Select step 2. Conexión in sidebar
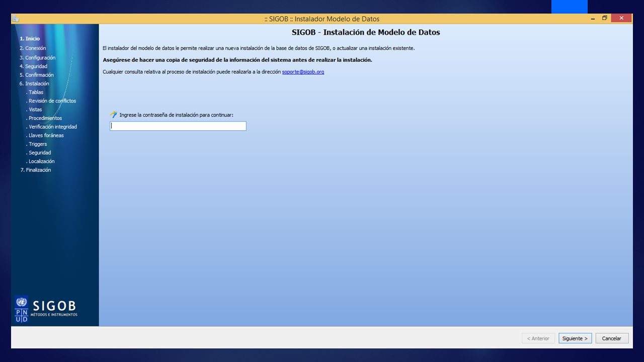Screen dimensions: 644x362 pos(33,48)
